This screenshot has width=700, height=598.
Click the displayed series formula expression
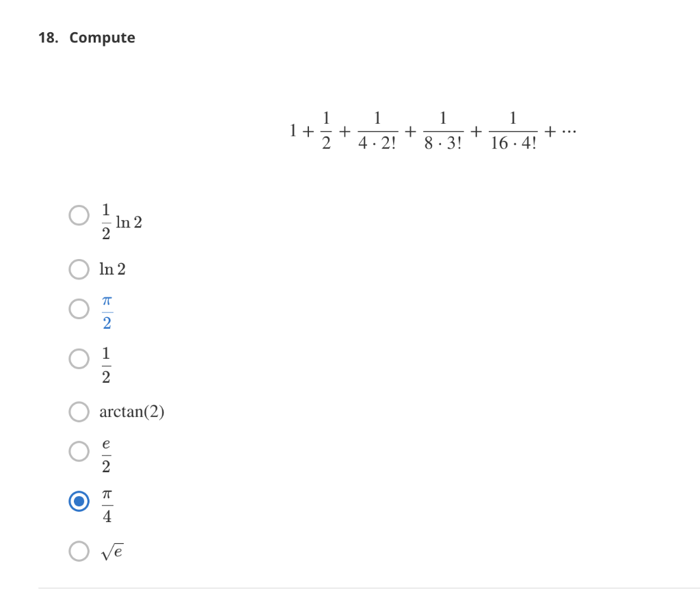[432, 130]
